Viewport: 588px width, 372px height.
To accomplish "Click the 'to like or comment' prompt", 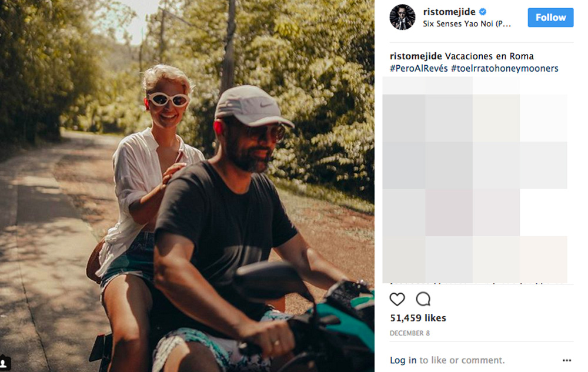I will 462,360.
